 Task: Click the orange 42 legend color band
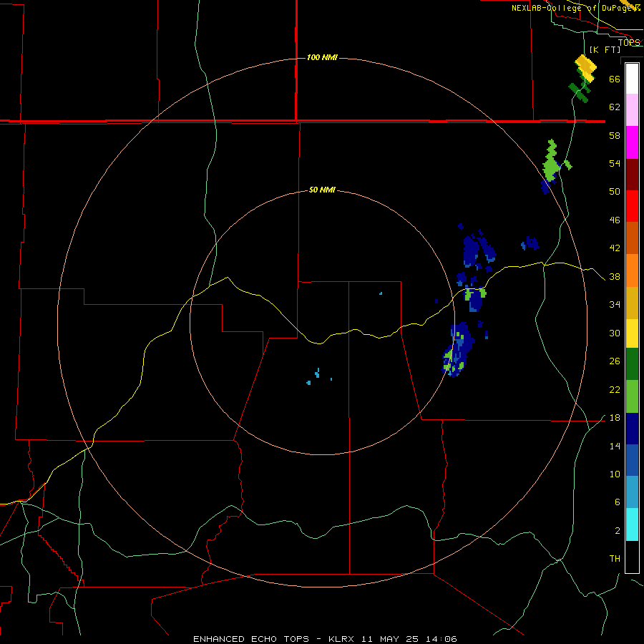632,270
